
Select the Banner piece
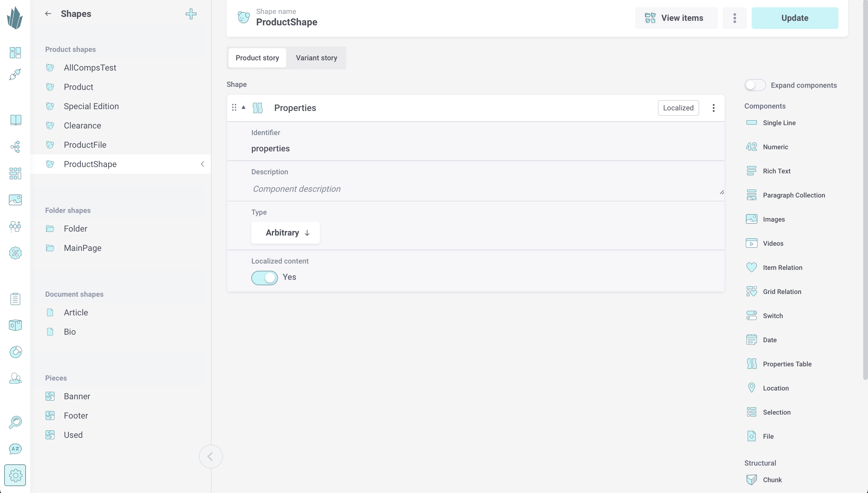click(x=121, y=396)
